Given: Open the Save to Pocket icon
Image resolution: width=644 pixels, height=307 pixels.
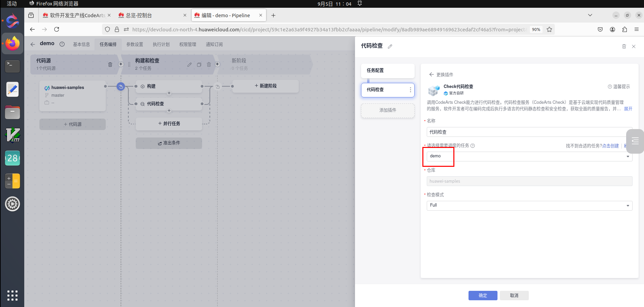Looking at the screenshot, I should pos(600,29).
